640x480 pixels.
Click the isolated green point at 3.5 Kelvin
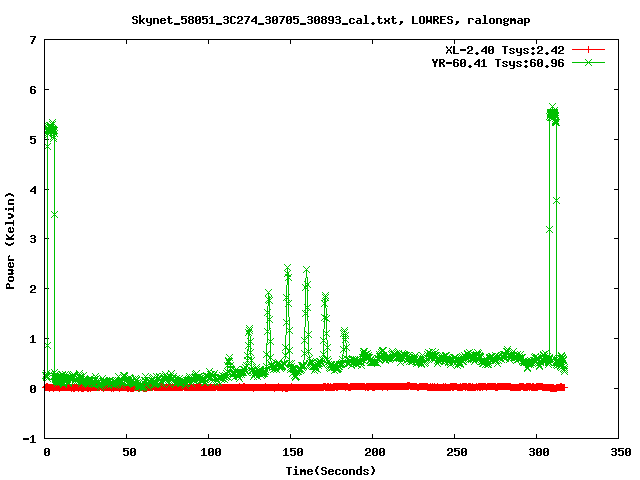coord(55,214)
